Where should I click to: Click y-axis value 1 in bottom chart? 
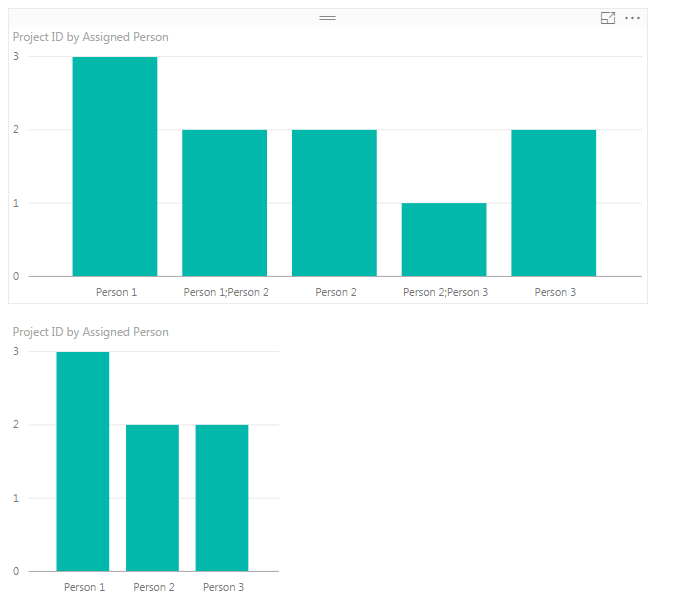pyautogui.click(x=16, y=498)
